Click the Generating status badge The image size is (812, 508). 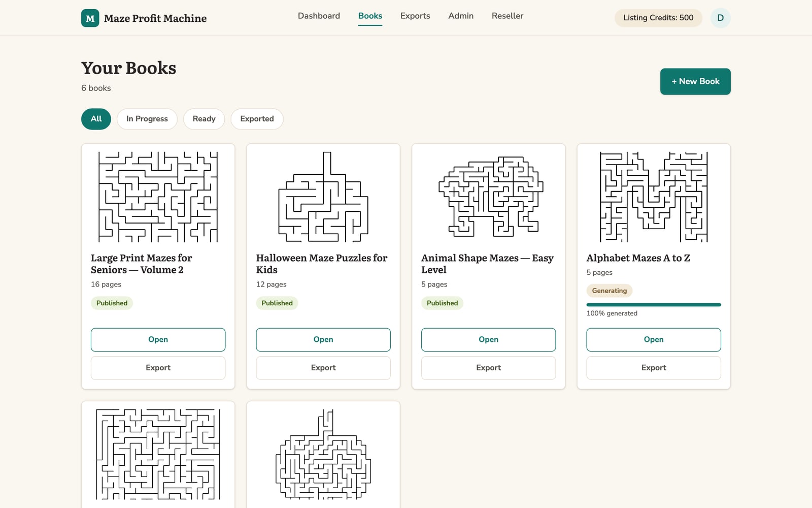[x=609, y=291]
